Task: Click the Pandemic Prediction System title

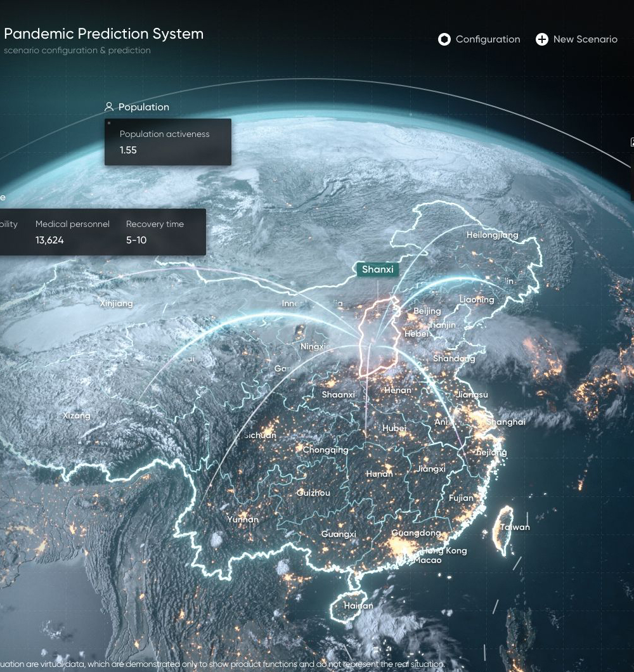Action: pos(104,34)
